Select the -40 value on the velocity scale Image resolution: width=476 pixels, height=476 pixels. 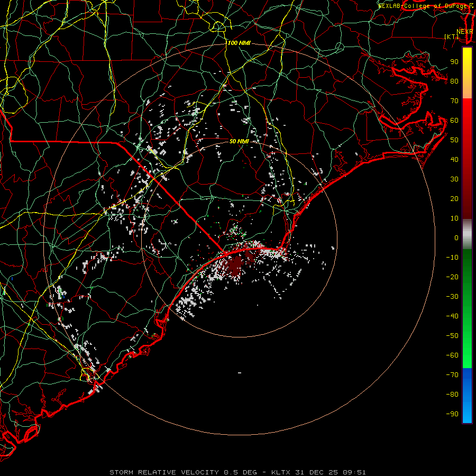point(452,316)
